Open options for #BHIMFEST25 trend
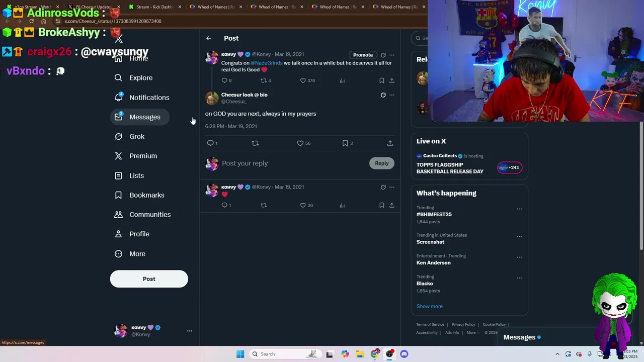This screenshot has width=644, height=362. (519, 209)
